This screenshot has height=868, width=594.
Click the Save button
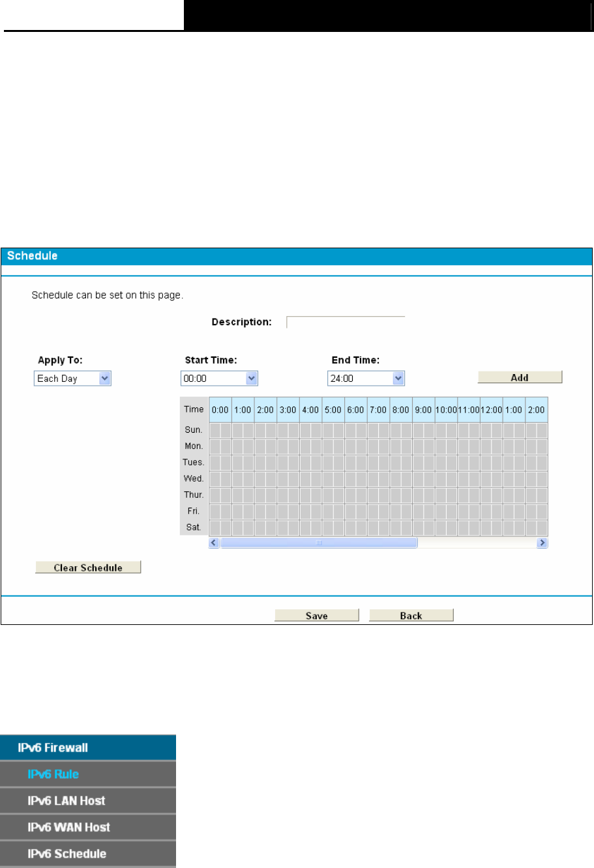[317, 615]
